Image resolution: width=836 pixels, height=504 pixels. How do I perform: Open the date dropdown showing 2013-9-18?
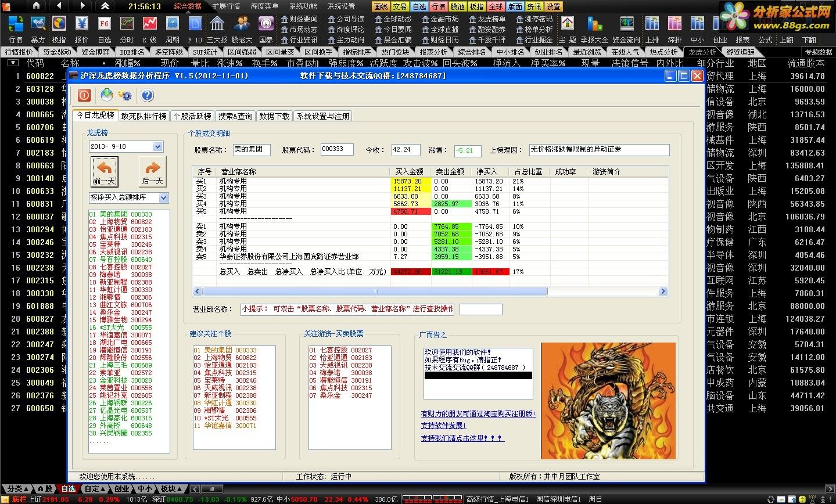pyautogui.click(x=158, y=147)
